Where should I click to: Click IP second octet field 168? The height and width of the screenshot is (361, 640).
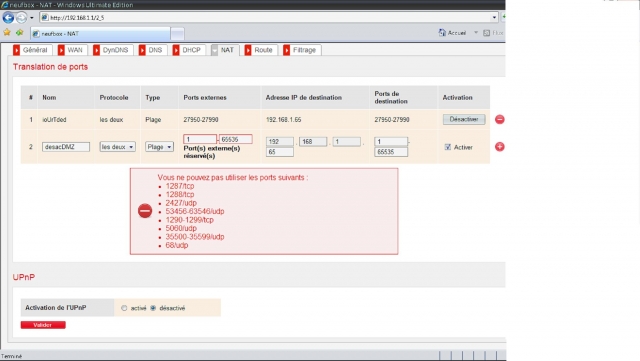(313, 142)
